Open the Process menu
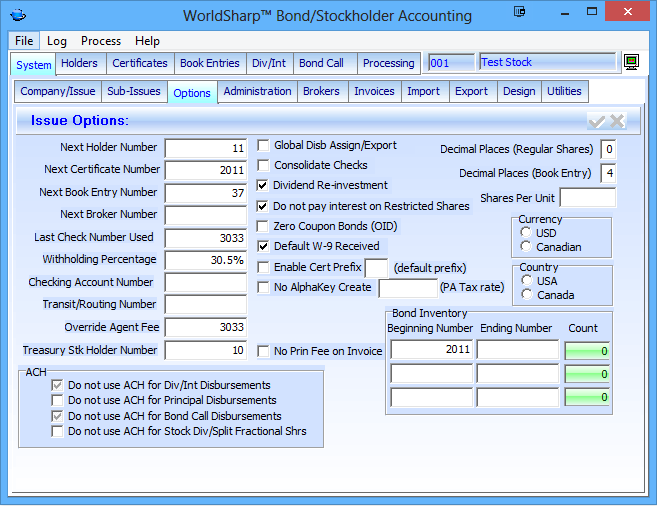 (101, 41)
